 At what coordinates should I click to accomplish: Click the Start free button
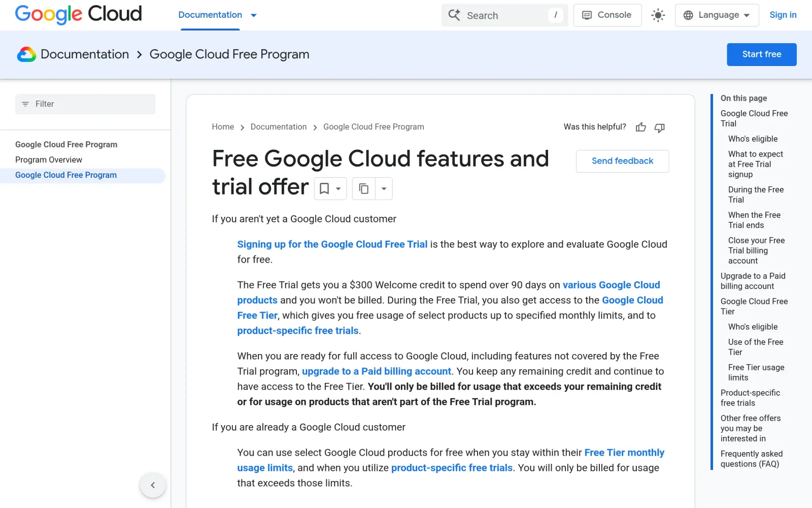tap(762, 54)
